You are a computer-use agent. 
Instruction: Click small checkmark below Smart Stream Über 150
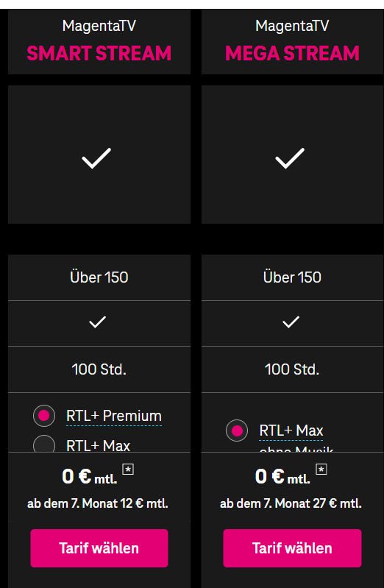(98, 322)
